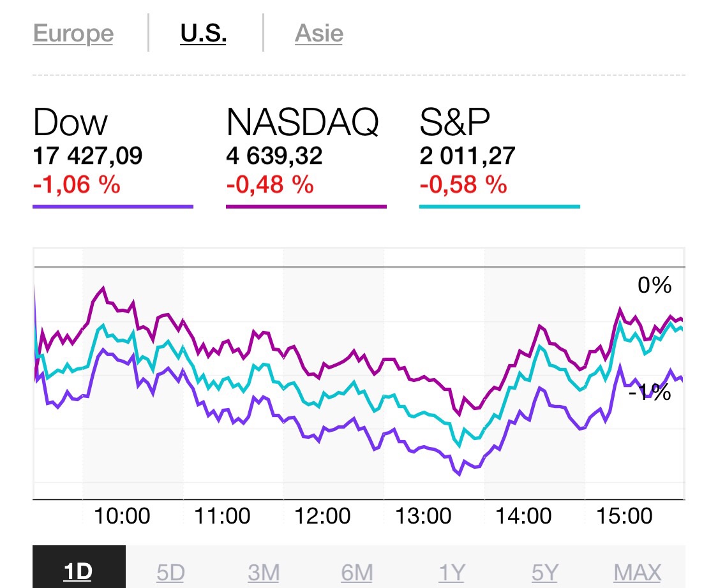View the 1Y chart range
This screenshot has height=588, width=718.
pyautogui.click(x=451, y=573)
